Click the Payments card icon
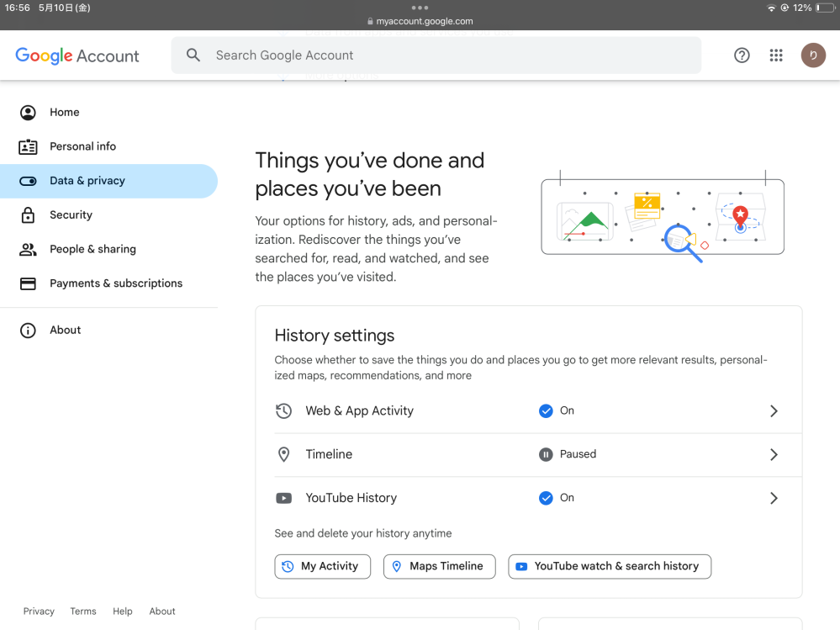 pyautogui.click(x=28, y=283)
